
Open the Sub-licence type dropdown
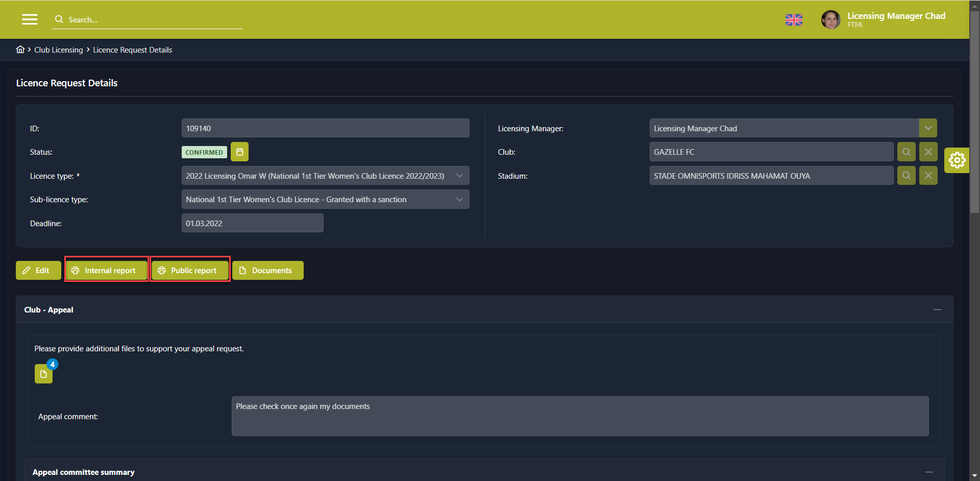(x=459, y=200)
